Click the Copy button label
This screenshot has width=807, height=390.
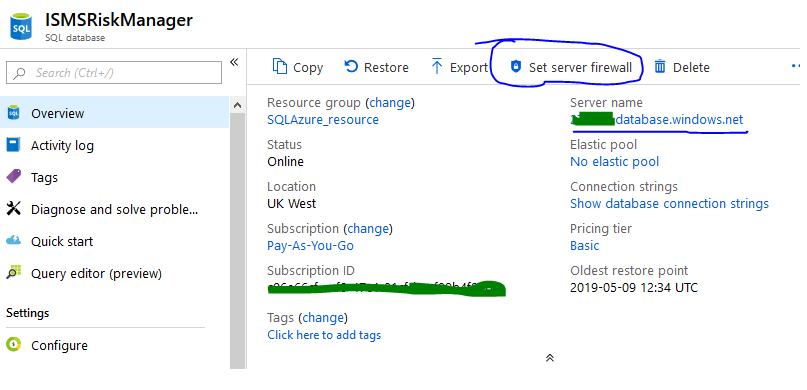pos(308,67)
